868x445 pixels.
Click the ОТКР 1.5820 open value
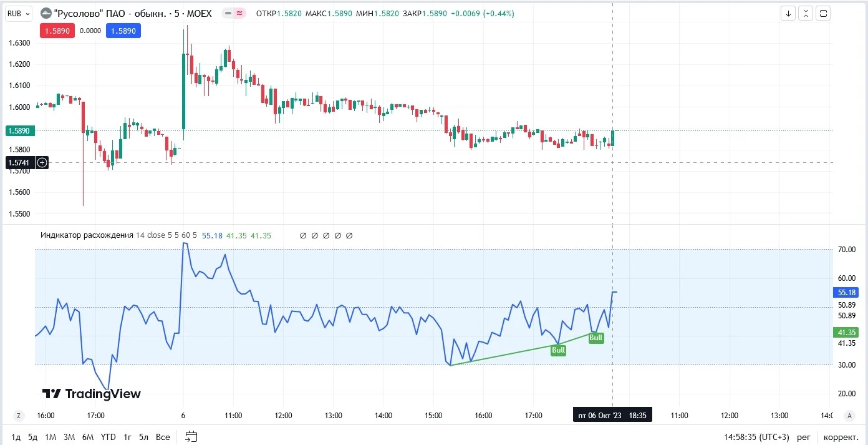tap(278, 13)
